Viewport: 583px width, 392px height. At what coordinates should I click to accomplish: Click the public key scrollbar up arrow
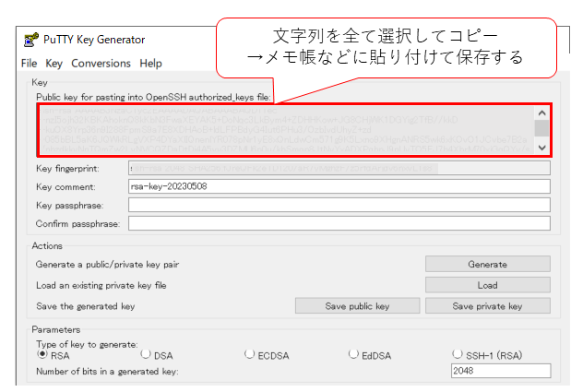pos(541,113)
